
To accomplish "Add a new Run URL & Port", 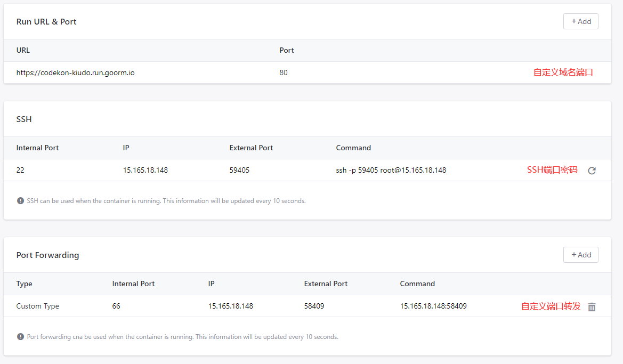I will tap(580, 21).
